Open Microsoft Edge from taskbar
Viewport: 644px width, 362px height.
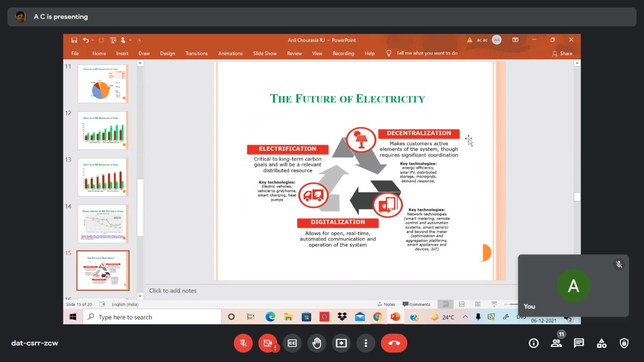(271, 317)
